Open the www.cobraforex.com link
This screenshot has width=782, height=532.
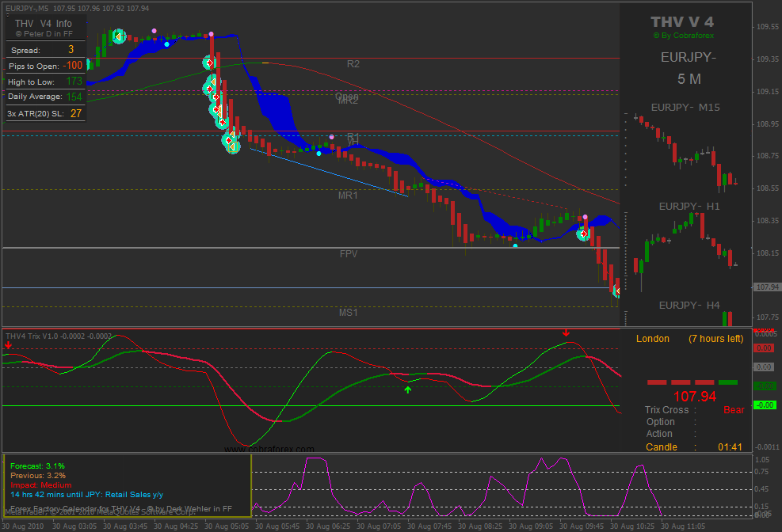pos(269,449)
